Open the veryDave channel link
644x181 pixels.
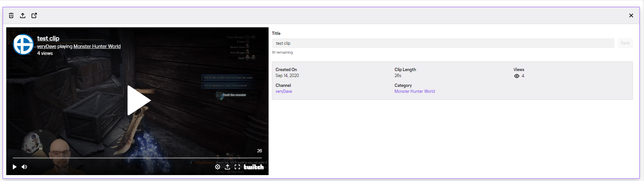(284, 91)
